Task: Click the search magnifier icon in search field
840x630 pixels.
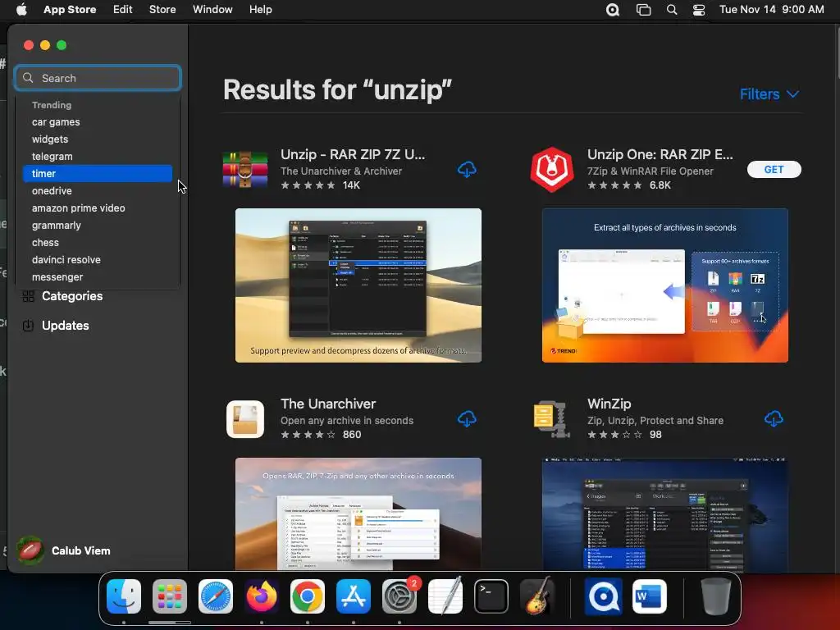Action: (x=28, y=78)
